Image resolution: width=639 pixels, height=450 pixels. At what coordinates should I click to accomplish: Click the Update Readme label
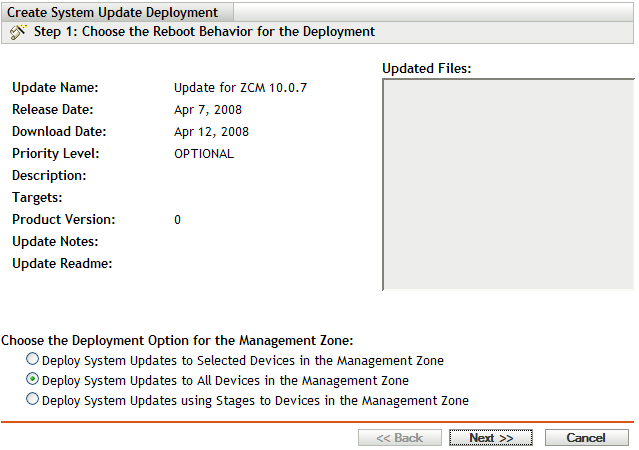click(61, 264)
